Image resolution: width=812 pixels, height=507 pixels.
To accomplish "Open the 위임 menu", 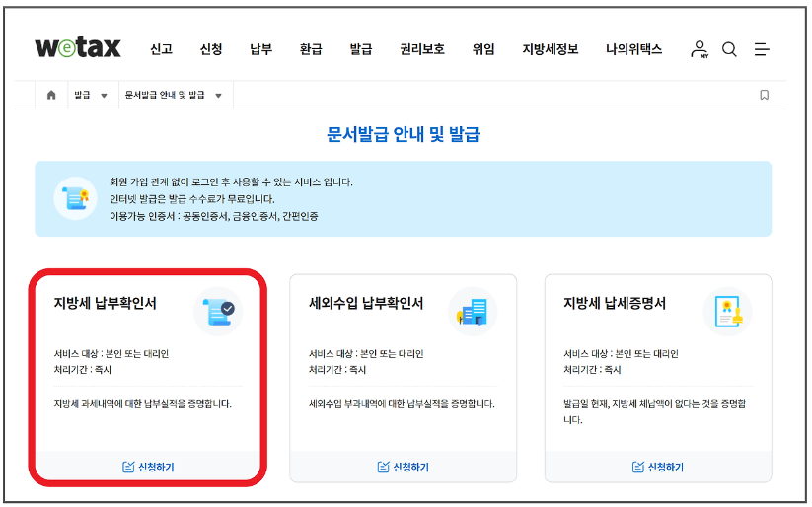I will (483, 49).
